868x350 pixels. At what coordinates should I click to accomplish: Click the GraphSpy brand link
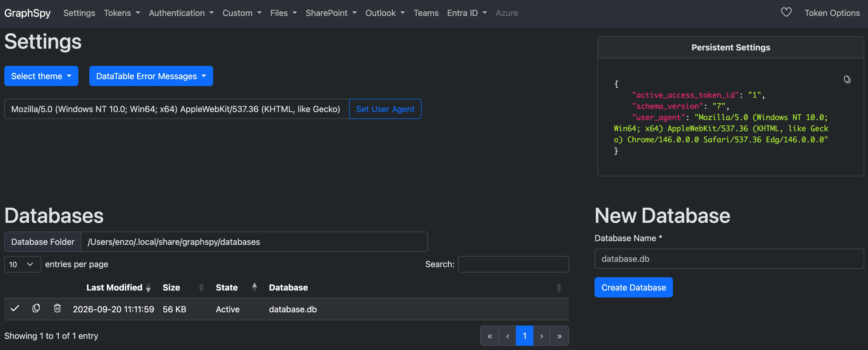tap(27, 13)
